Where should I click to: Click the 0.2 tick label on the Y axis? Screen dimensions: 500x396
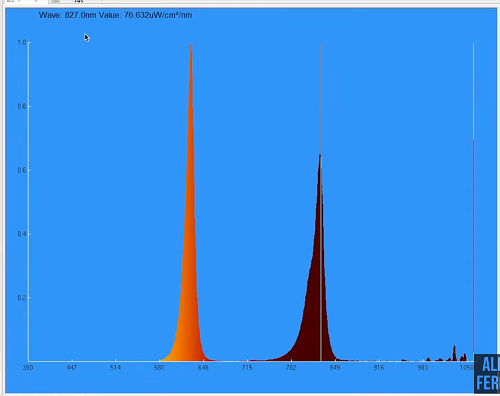pyautogui.click(x=22, y=297)
